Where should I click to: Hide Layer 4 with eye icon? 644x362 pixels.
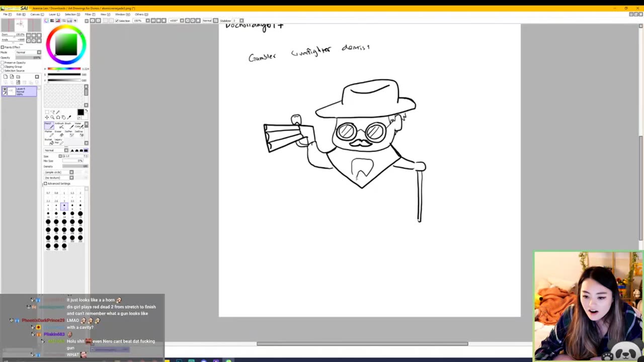5,89
